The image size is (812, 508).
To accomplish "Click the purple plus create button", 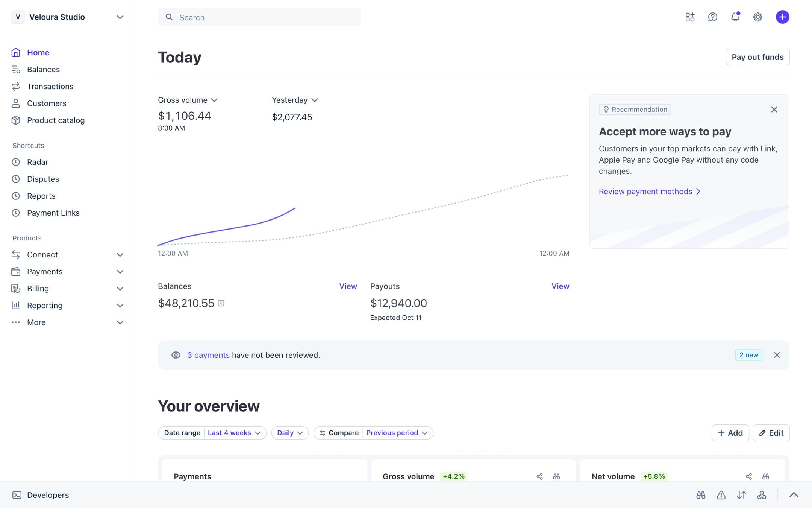I will coord(782,17).
